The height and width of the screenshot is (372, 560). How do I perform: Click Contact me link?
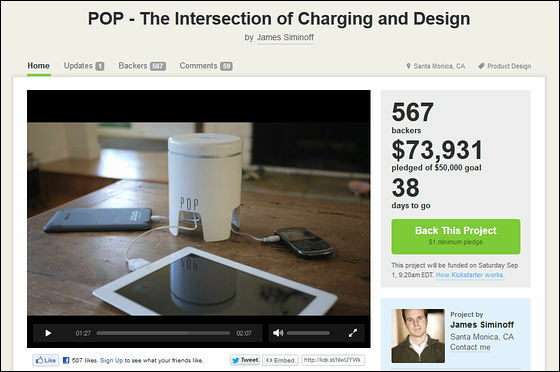coord(470,347)
